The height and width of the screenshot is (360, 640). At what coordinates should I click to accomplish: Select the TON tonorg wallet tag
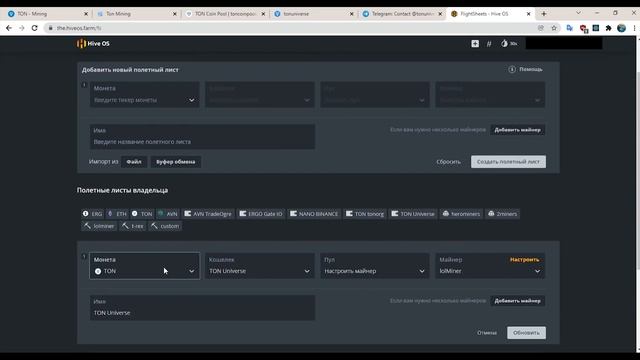[x=365, y=213]
